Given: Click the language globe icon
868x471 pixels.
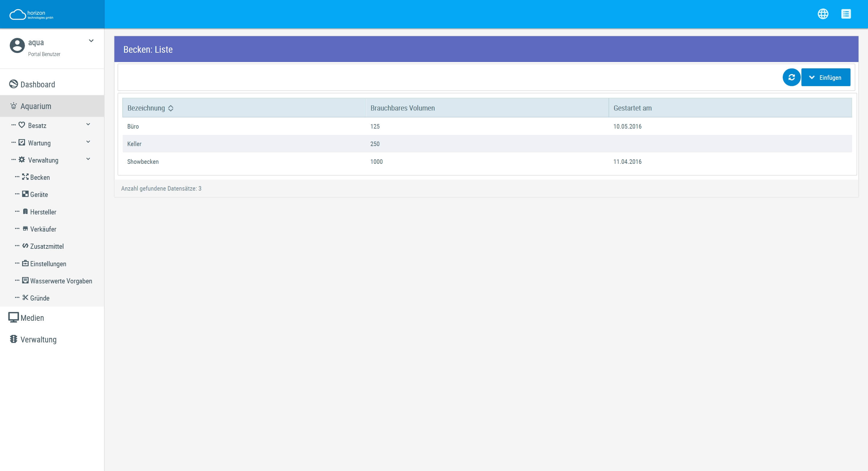Looking at the screenshot, I should point(823,14).
